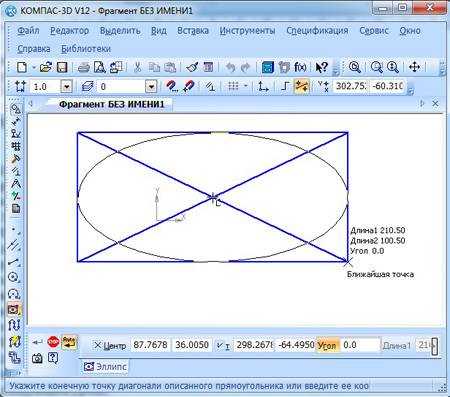450x397 pixels.
Task: Click the Угол value field showing 0.0
Action: click(360, 345)
